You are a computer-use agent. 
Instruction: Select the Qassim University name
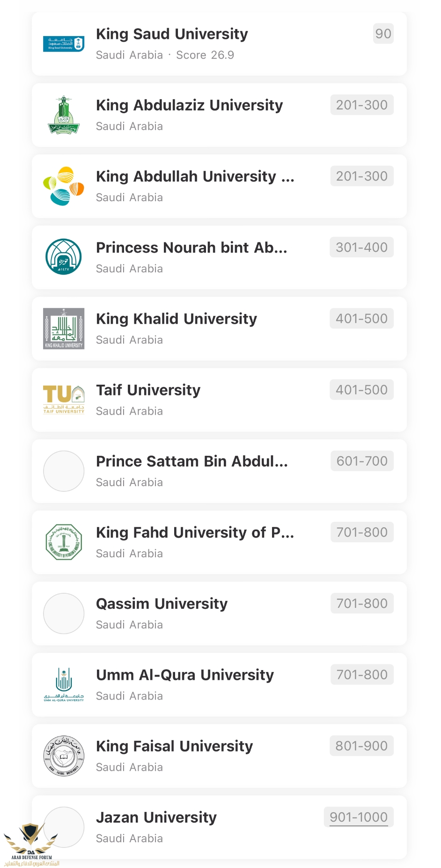coord(162,604)
